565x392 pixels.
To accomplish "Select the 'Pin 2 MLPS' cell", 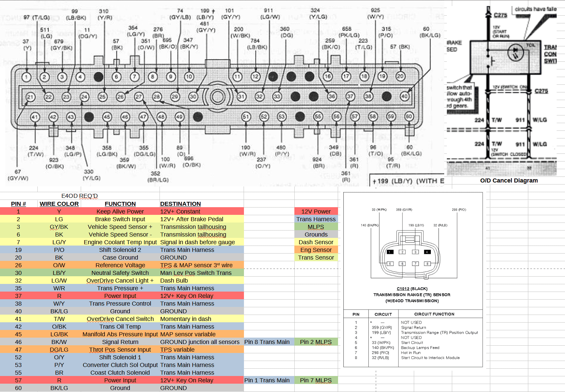I will pyautogui.click(x=316, y=342).
